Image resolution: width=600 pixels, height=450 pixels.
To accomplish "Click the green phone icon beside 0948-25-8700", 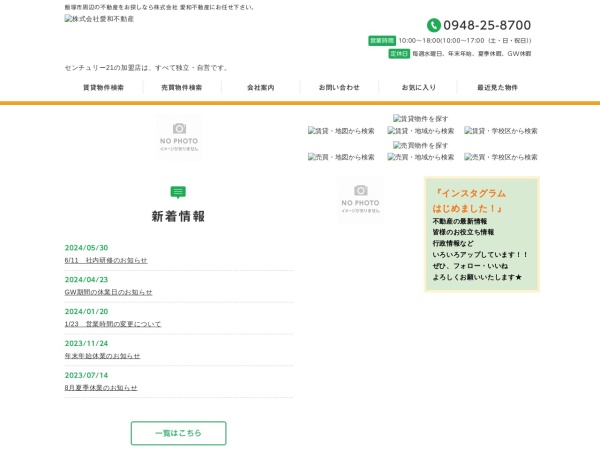I will pos(434,25).
